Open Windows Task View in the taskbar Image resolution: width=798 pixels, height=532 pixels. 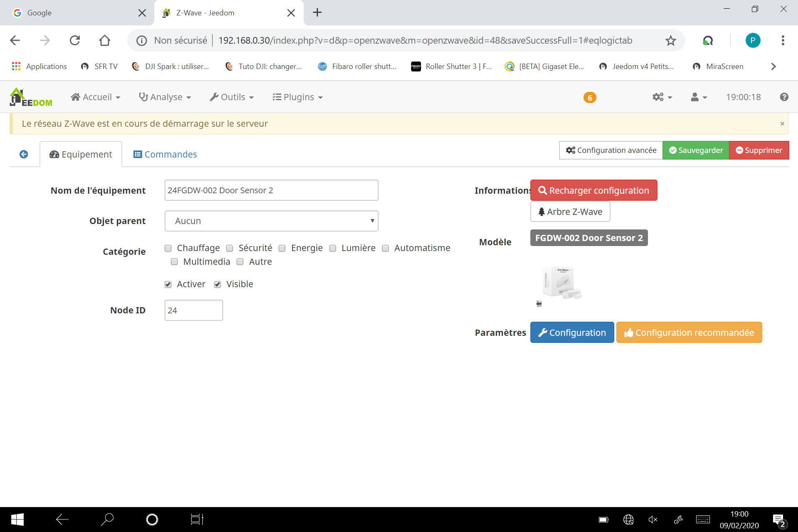pyautogui.click(x=197, y=519)
